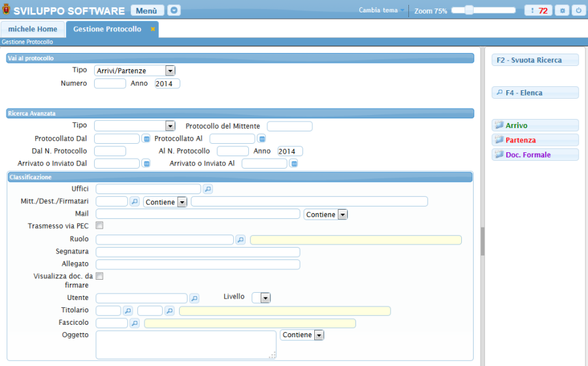Click the F4 - Elenca button
The height and width of the screenshot is (366, 588).
(x=534, y=93)
